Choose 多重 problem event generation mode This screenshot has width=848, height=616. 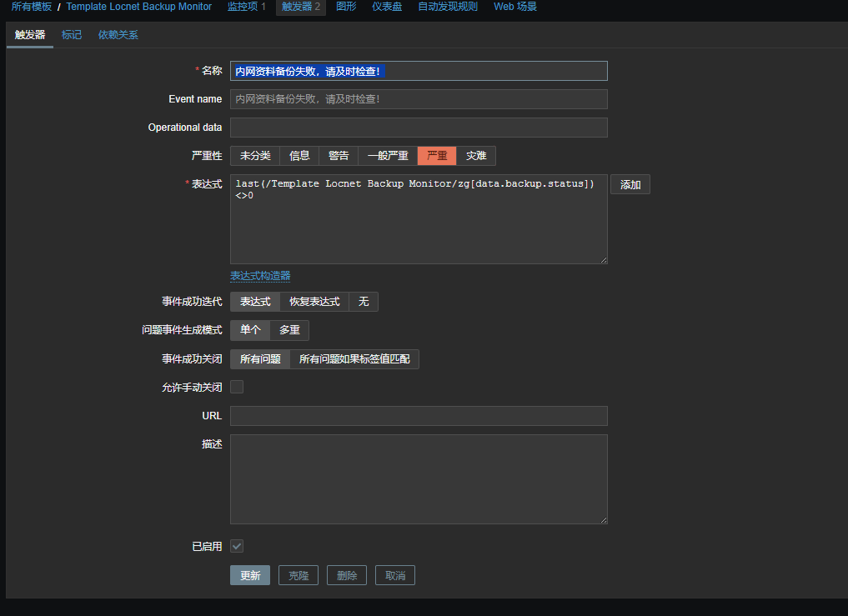(x=289, y=330)
